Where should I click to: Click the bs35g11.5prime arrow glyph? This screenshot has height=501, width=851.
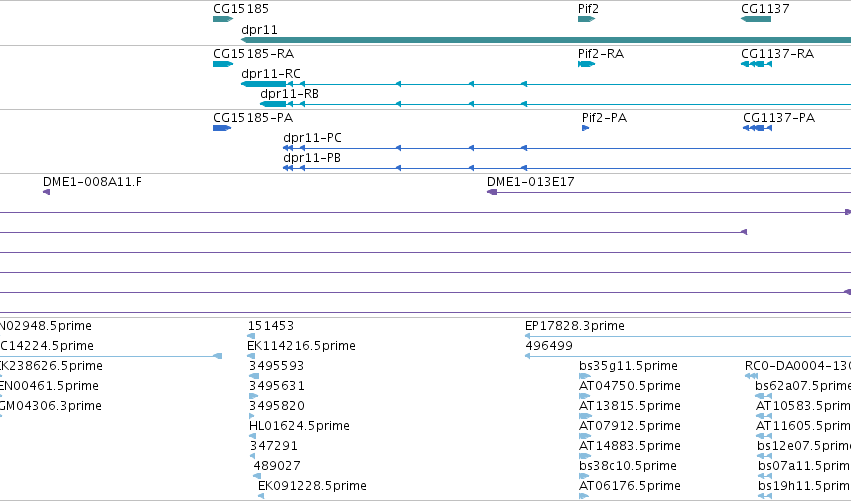click(x=585, y=376)
